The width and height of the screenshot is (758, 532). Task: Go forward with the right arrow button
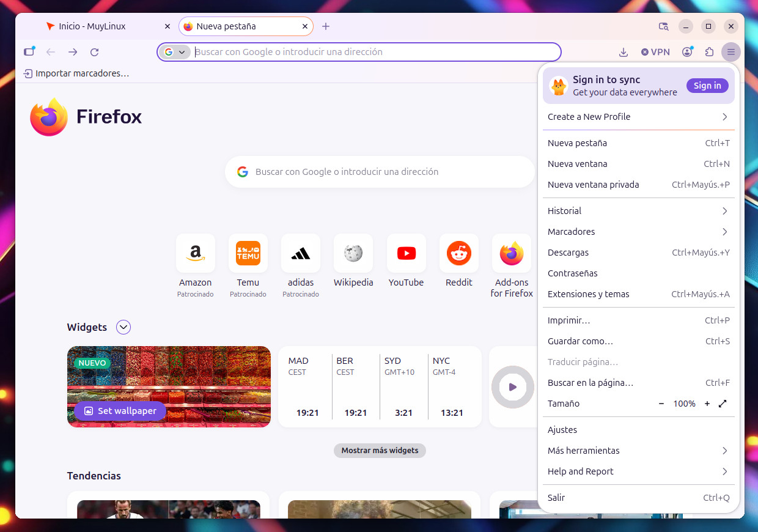tap(73, 52)
